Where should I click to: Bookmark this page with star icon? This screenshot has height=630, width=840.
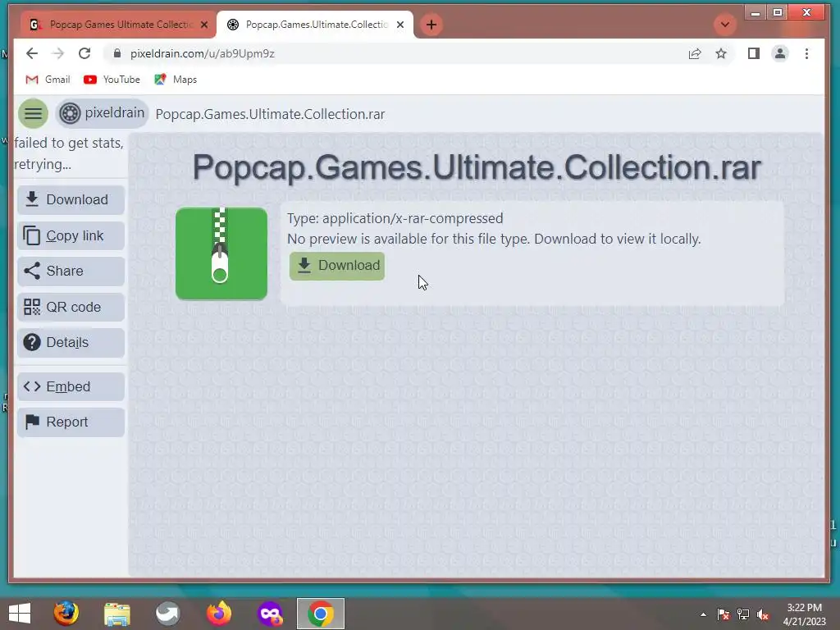coord(721,53)
